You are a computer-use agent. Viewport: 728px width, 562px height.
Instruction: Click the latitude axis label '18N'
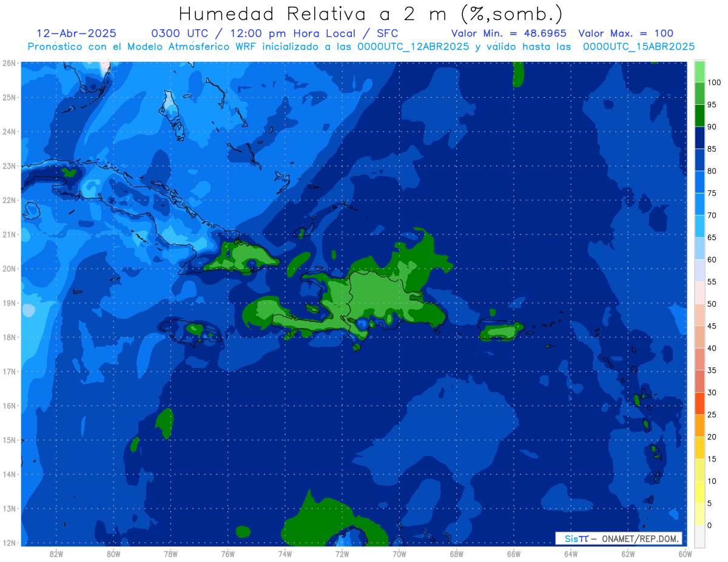(x=8, y=337)
